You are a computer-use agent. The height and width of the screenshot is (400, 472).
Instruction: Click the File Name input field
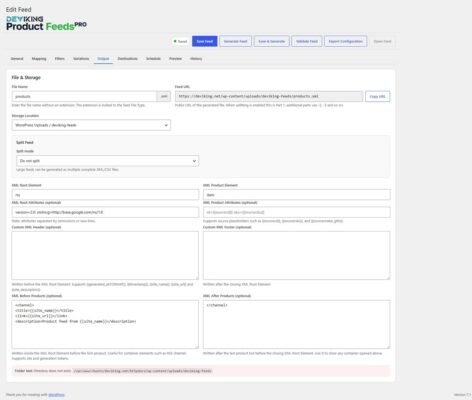pos(84,96)
